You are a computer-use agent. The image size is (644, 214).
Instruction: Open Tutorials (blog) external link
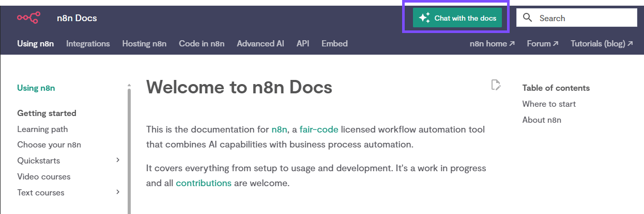[602, 44]
